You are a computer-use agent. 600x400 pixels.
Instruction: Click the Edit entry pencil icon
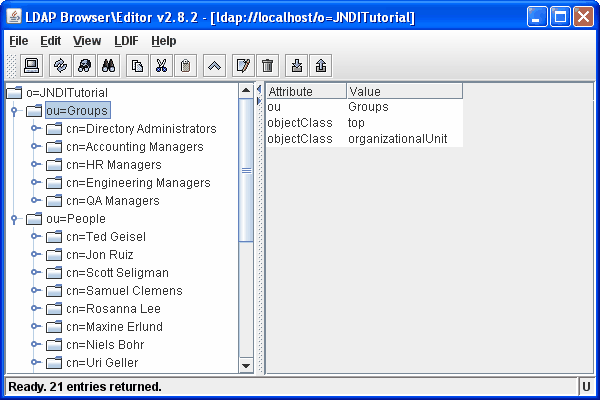click(243, 66)
